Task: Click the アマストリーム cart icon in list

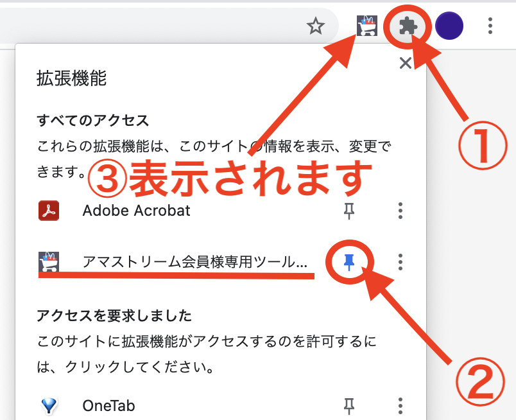Action: [x=49, y=262]
